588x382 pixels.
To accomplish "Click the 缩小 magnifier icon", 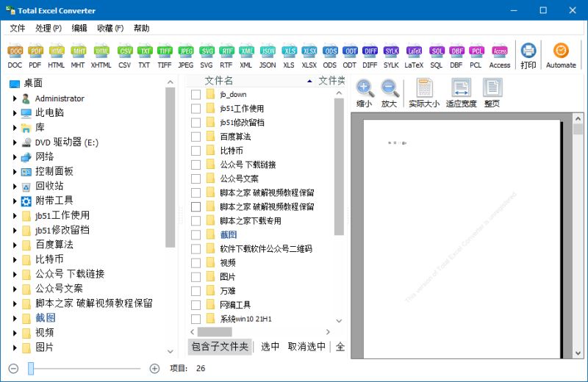I will (x=365, y=93).
